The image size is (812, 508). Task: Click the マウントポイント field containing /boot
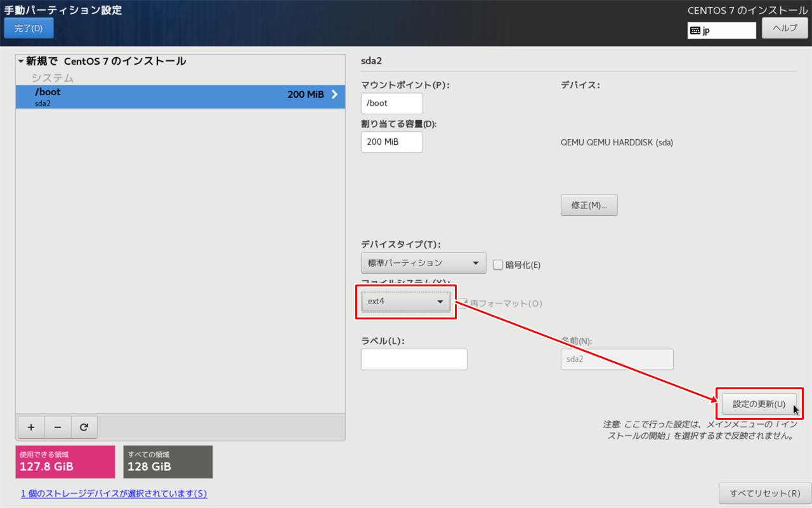coord(391,103)
